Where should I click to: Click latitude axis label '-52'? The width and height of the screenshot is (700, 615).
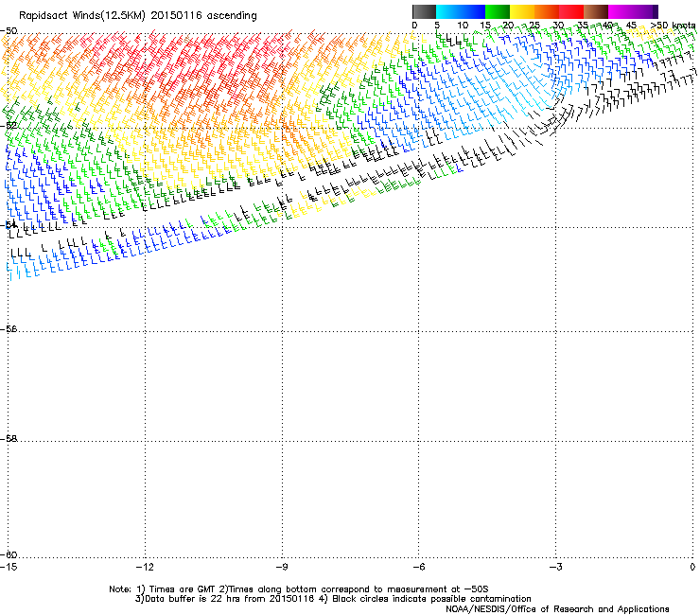coord(9,126)
